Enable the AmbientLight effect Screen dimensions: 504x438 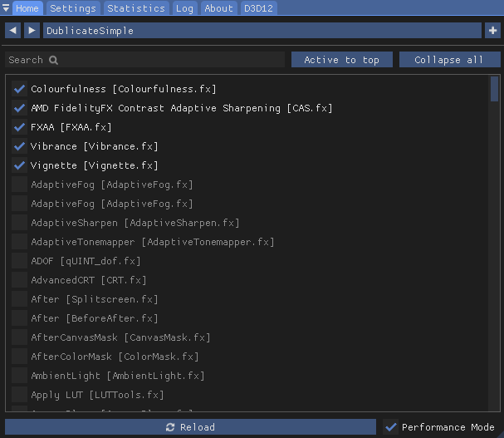point(20,376)
